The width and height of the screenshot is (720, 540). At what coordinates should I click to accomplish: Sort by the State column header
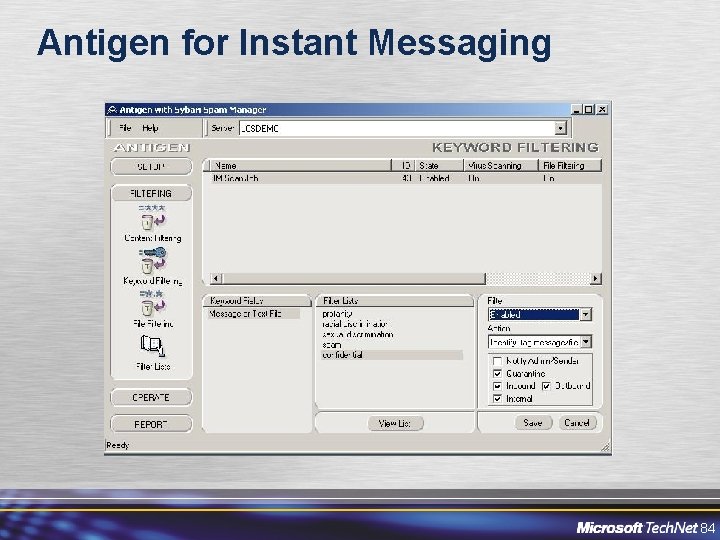coord(439,165)
